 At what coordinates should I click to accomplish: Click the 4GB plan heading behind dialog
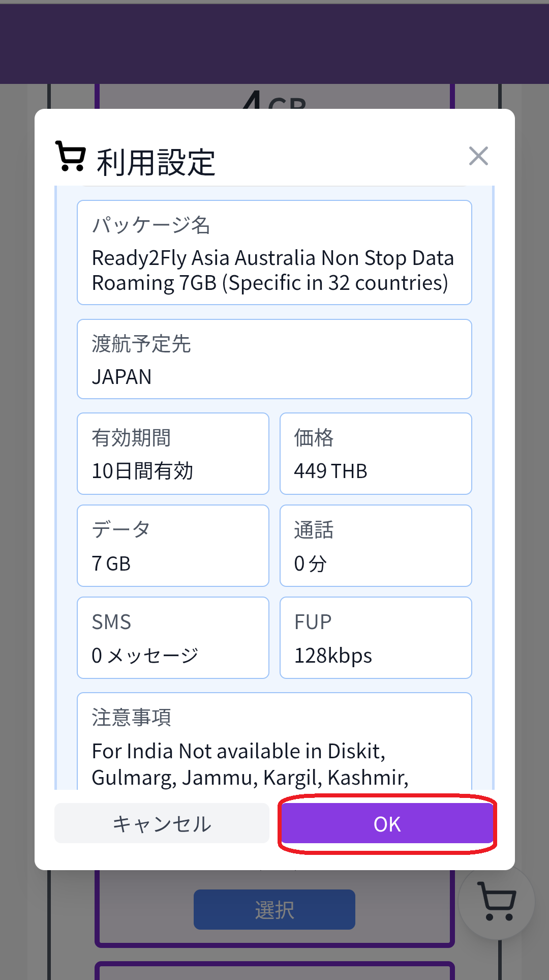point(274,99)
